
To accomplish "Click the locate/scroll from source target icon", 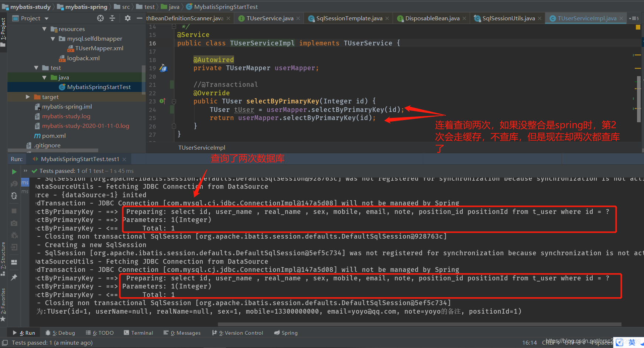I will point(100,18).
